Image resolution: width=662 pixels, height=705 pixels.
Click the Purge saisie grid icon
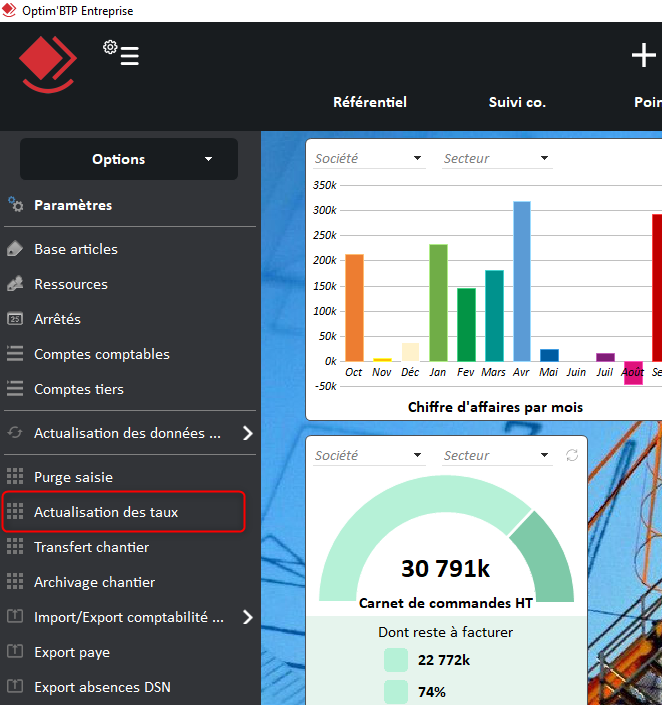pos(15,476)
